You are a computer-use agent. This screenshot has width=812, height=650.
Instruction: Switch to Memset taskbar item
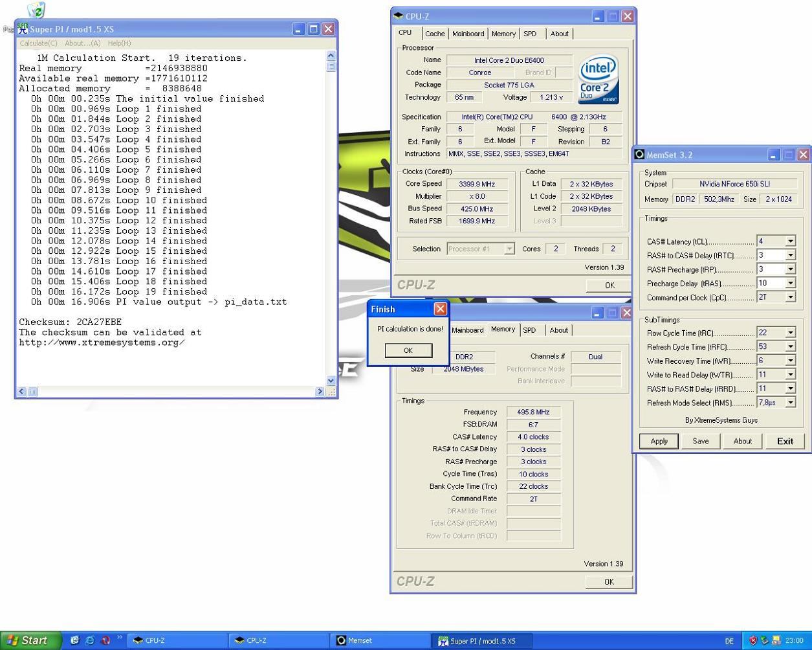[x=380, y=640]
